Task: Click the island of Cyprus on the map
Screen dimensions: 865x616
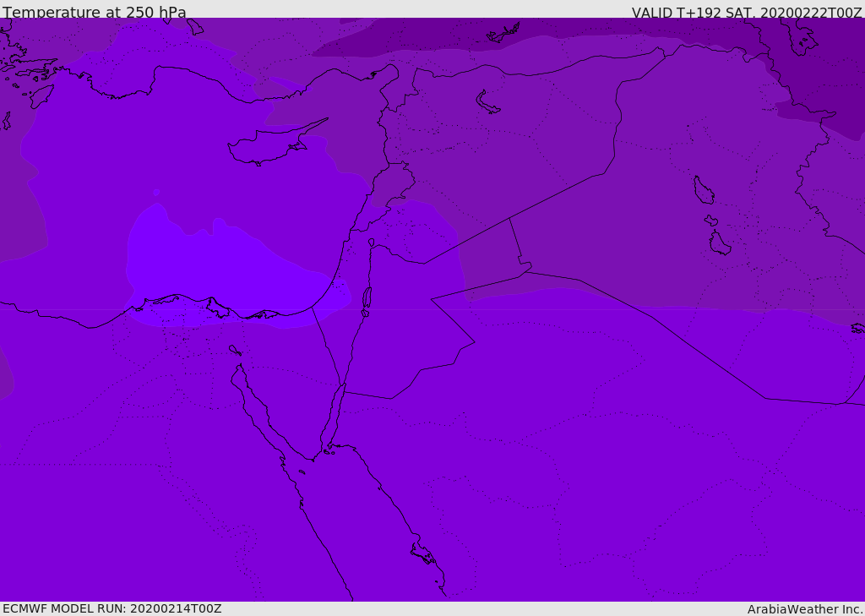Action: 270,146
